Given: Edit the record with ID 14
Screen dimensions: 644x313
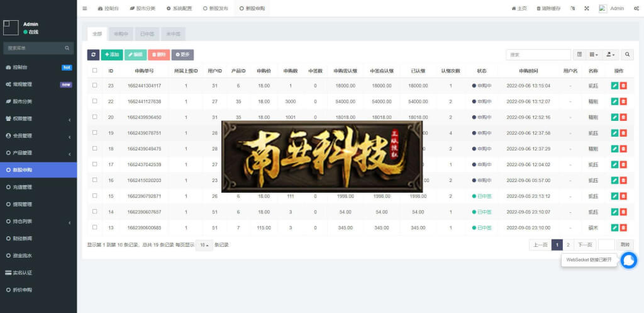Looking at the screenshot, I should click(x=614, y=212).
